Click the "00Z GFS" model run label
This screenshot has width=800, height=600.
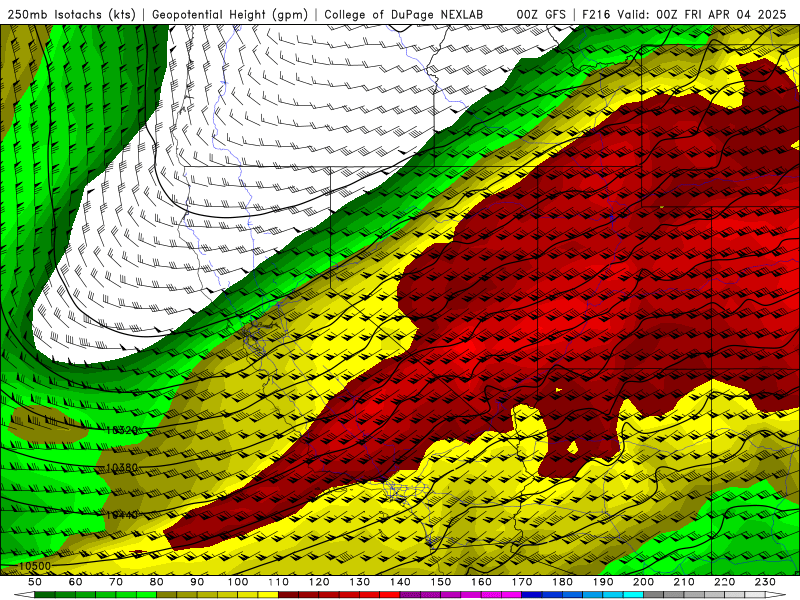[x=541, y=15]
